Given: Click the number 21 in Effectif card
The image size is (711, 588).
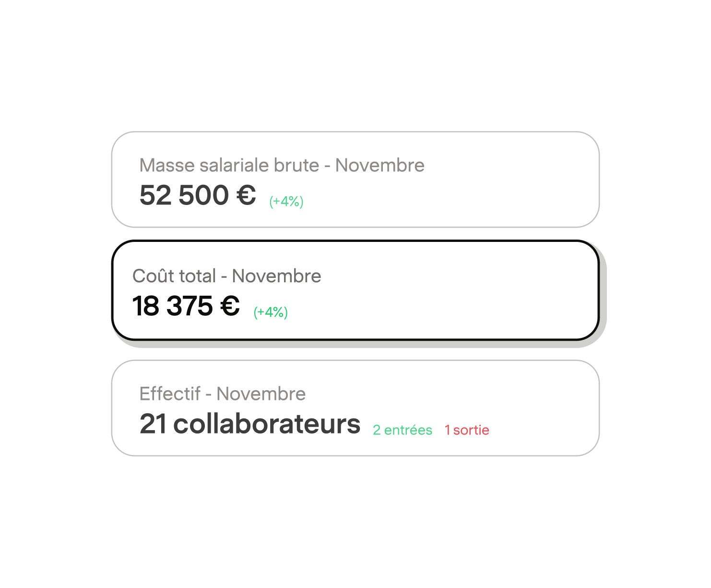Looking at the screenshot, I should click(153, 424).
